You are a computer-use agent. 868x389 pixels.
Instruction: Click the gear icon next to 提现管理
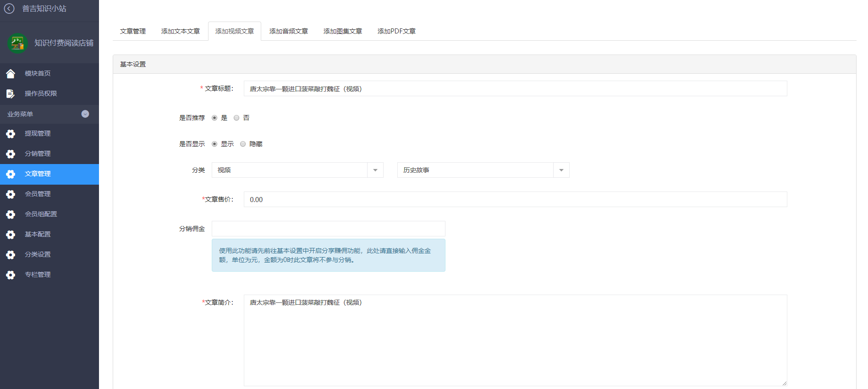[x=11, y=134]
